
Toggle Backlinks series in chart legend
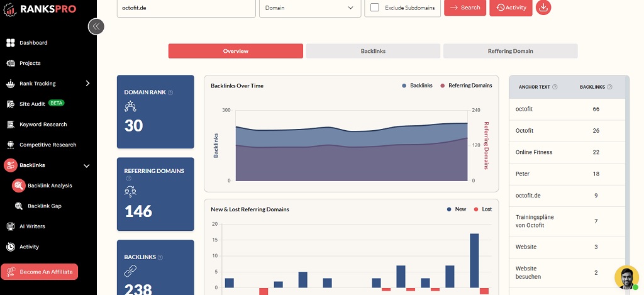coord(417,86)
